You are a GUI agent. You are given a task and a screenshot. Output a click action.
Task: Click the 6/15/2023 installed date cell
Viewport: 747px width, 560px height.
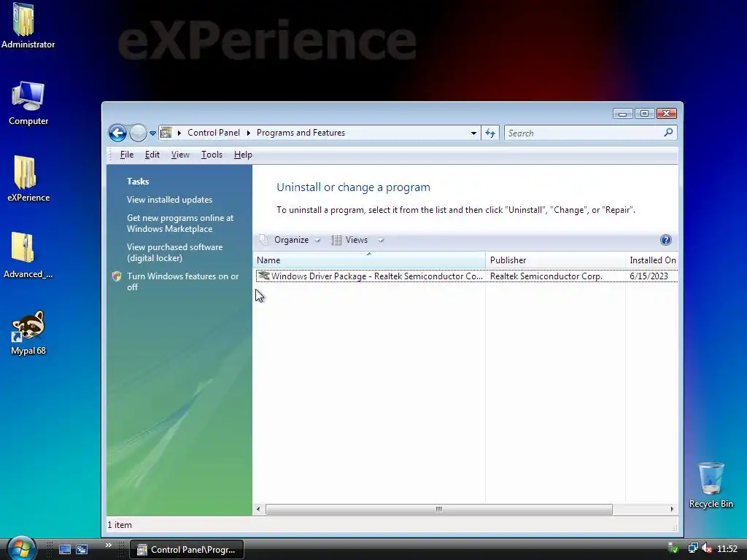(x=649, y=276)
